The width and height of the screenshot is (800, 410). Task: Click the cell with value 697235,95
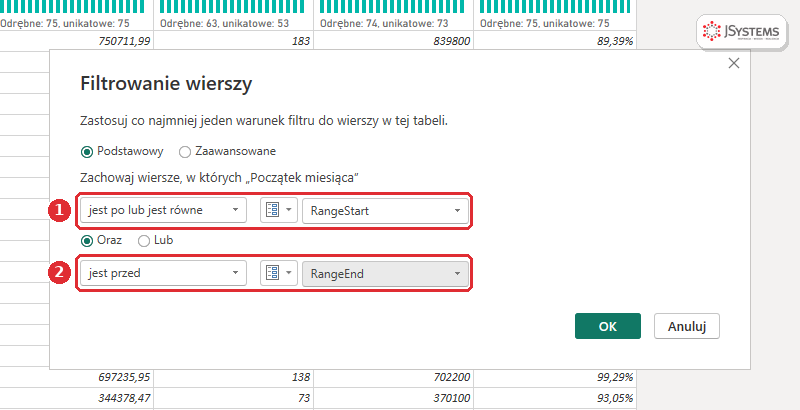click(77, 377)
